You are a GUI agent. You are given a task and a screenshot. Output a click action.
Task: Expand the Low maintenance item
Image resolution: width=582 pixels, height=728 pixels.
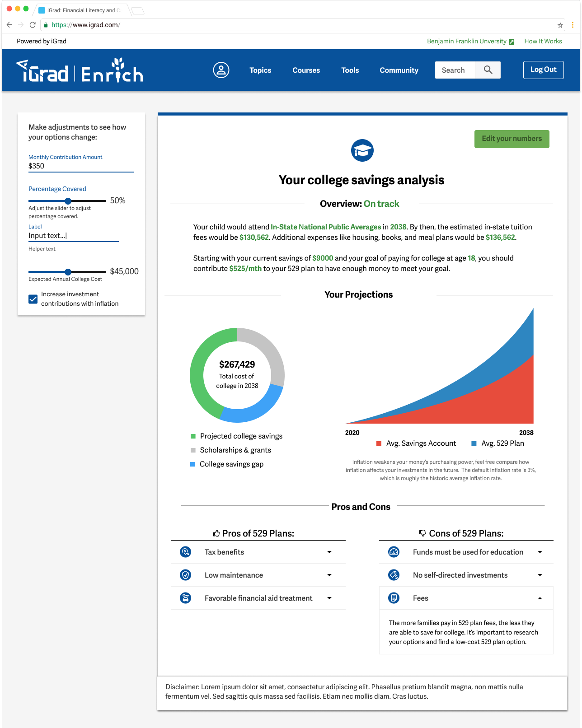[329, 575]
